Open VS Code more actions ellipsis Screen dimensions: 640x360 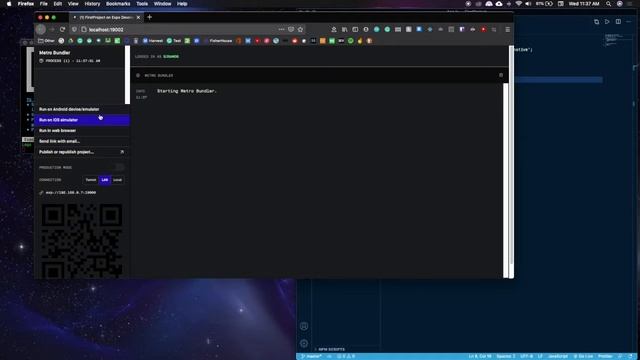tap(629, 22)
